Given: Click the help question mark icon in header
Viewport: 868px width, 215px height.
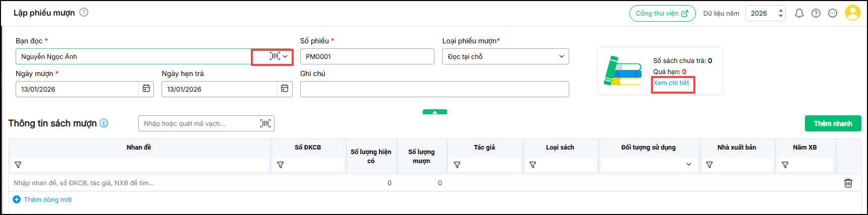Looking at the screenshot, I should click(x=816, y=14).
